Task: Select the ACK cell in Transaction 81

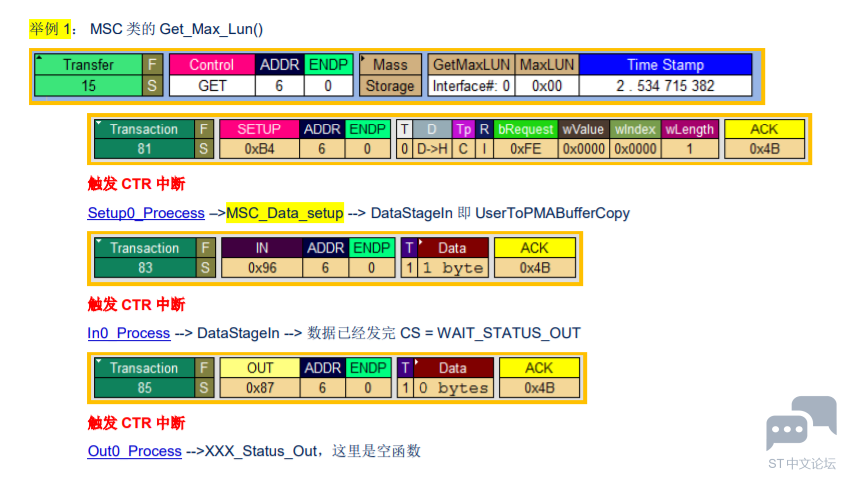Action: 764,129
